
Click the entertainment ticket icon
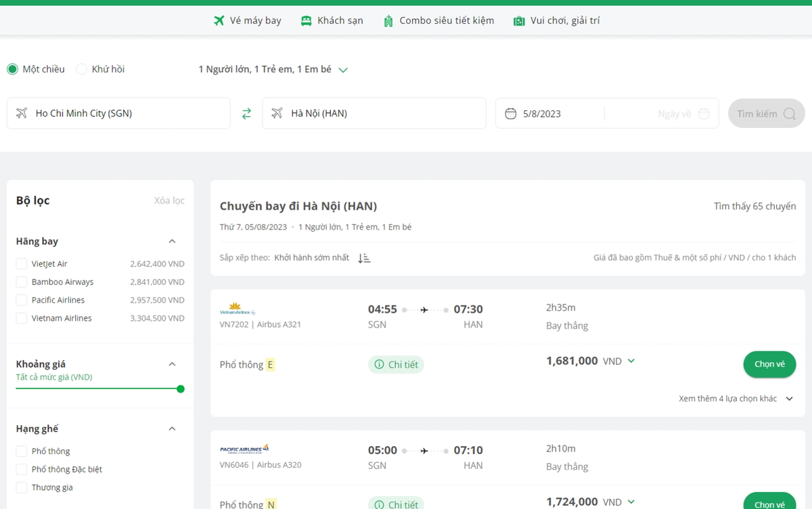[x=519, y=21]
